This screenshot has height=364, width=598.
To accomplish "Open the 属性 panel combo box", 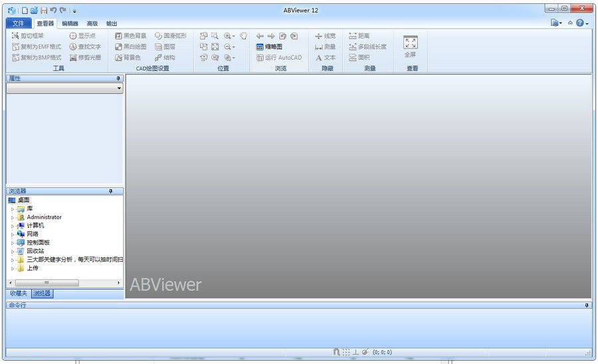I will coord(65,88).
